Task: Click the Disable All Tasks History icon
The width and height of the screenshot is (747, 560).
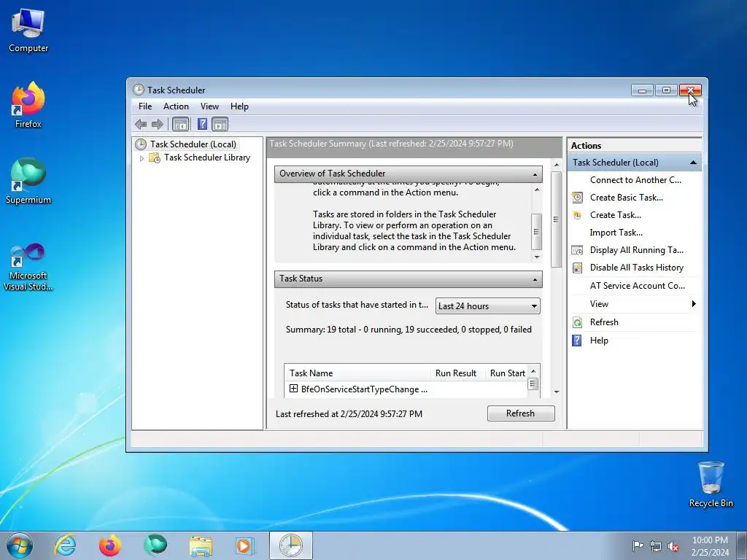Action: (x=577, y=268)
